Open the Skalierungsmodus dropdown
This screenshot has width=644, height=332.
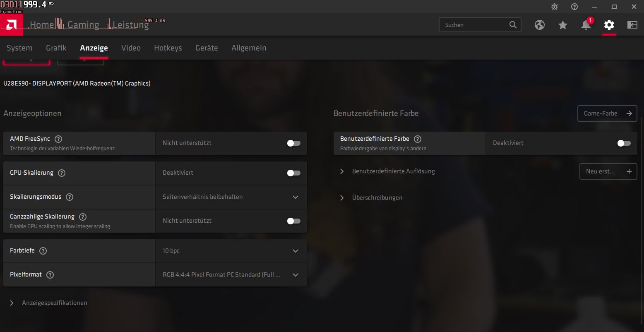[x=231, y=197]
